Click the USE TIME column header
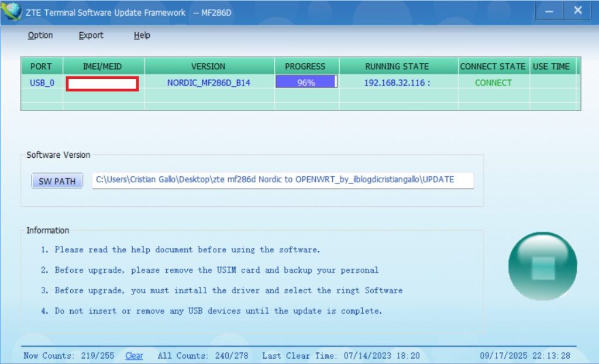This screenshot has width=599, height=364. [551, 67]
